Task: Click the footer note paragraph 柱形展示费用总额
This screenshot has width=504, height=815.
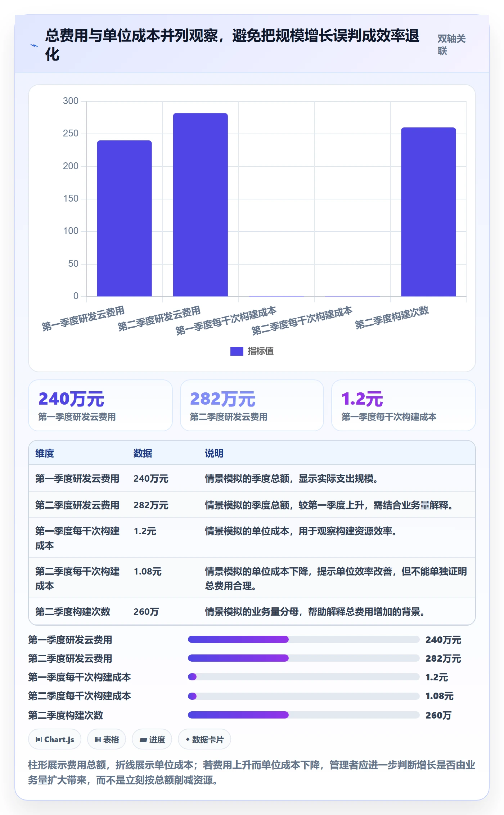Action: 252,773
